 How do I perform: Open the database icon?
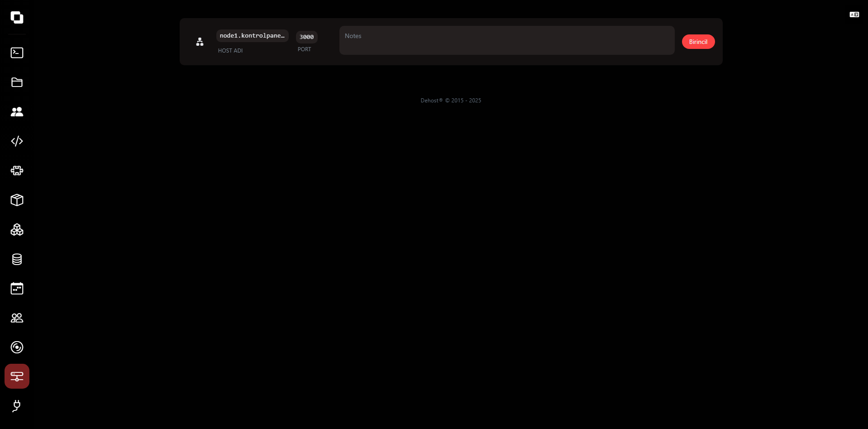17,259
